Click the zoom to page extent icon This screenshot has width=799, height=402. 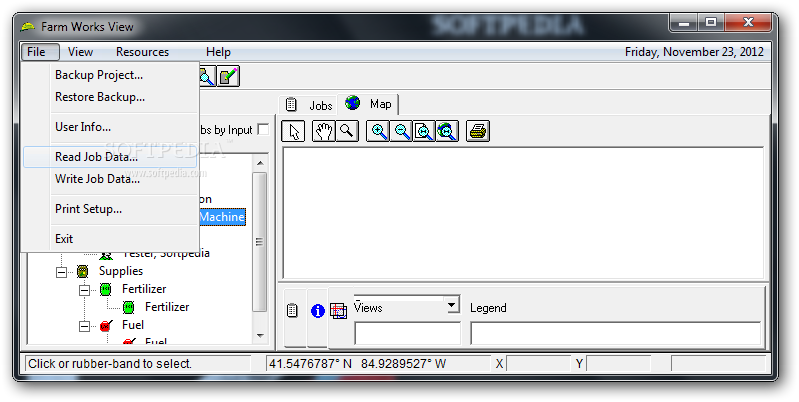[x=424, y=131]
